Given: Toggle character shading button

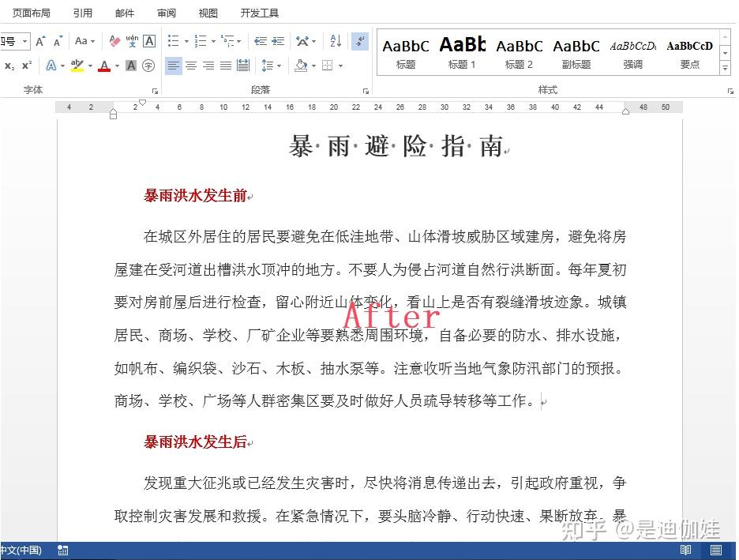Looking at the screenshot, I should point(131,66).
